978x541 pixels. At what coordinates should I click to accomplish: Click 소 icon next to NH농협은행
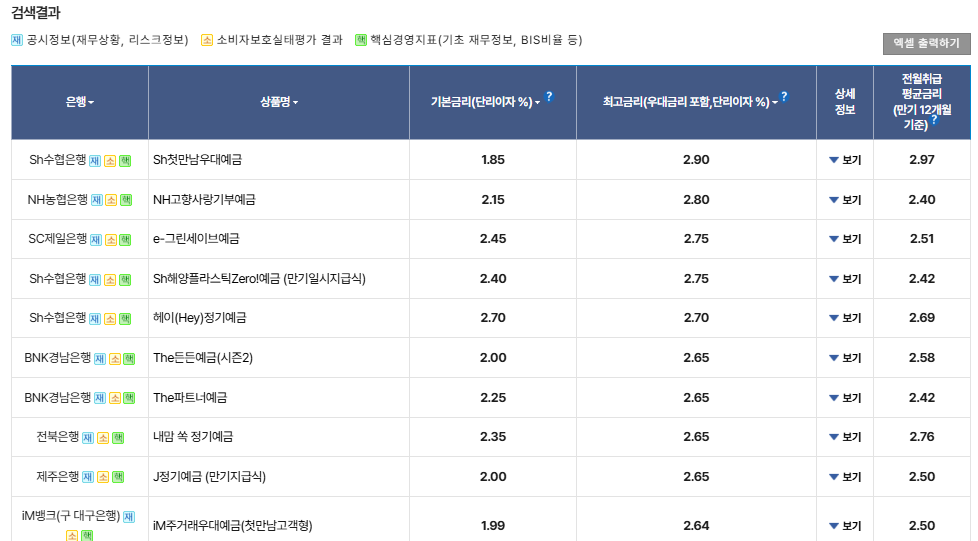pos(111,200)
